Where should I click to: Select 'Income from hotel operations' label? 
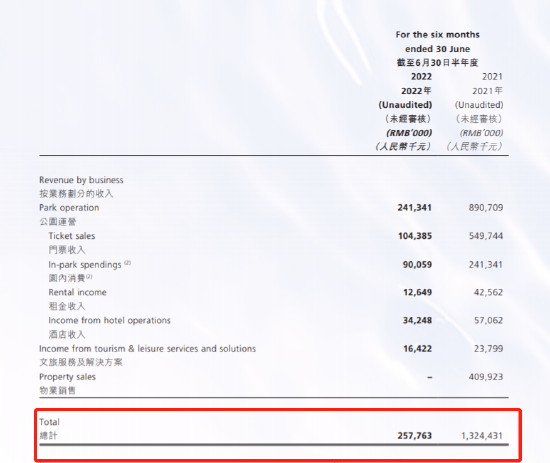click(x=109, y=320)
